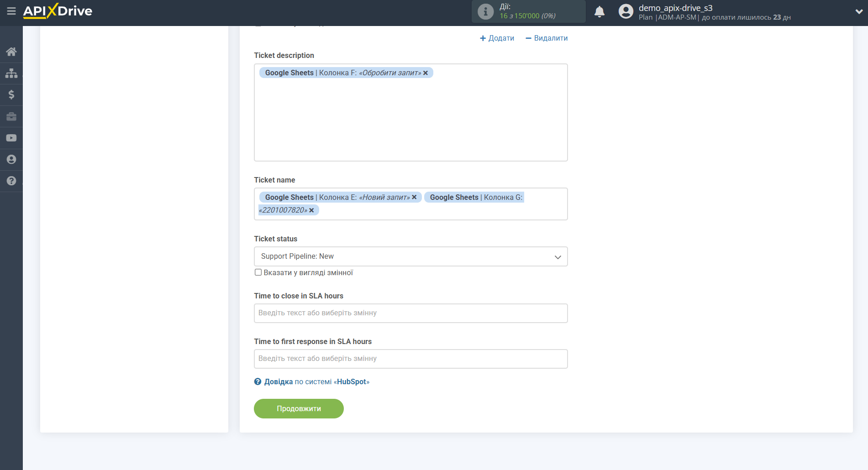Click the account avatar icon
The height and width of the screenshot is (470, 868).
(x=626, y=11)
